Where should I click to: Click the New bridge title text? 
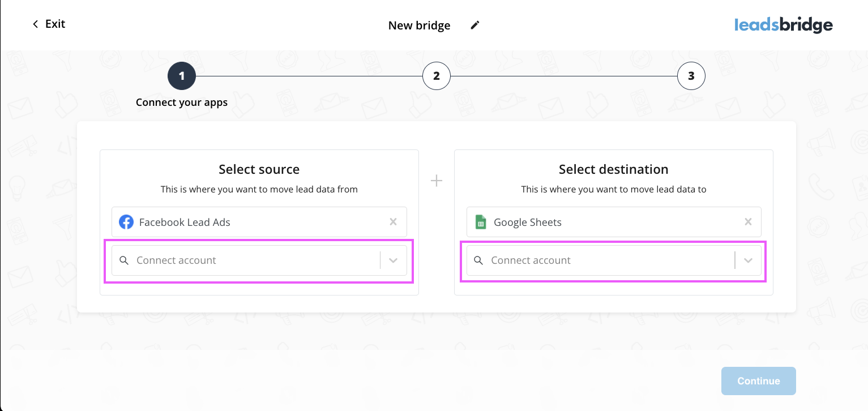[x=419, y=25]
